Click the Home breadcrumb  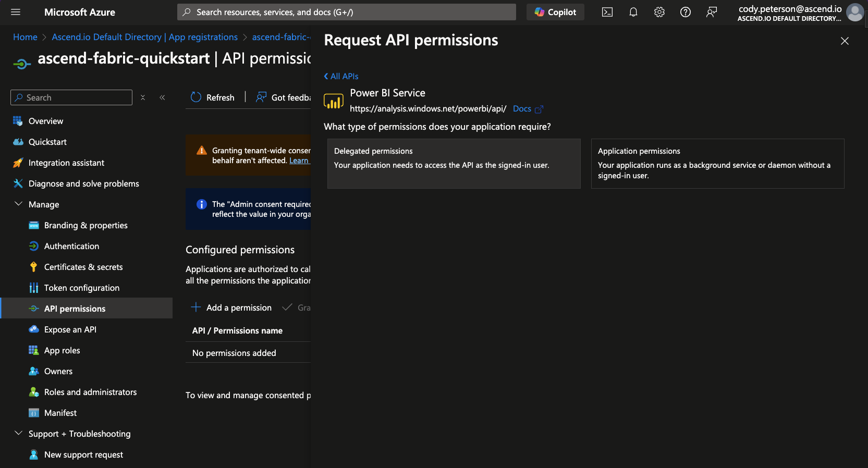coord(25,37)
